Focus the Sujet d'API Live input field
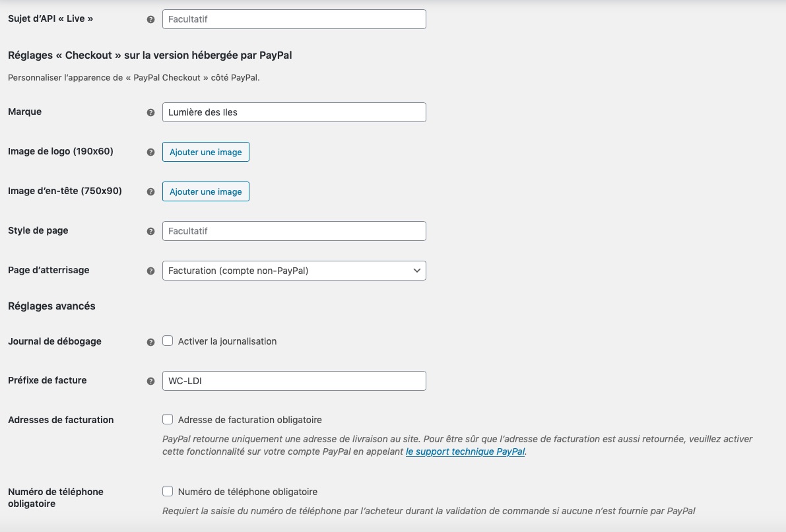Image resolution: width=786 pixels, height=532 pixels. tap(294, 19)
